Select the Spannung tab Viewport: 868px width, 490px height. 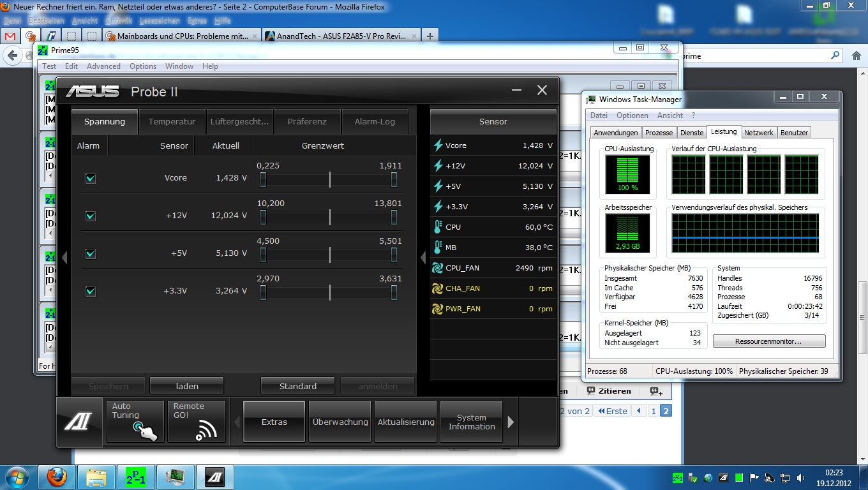click(x=104, y=121)
